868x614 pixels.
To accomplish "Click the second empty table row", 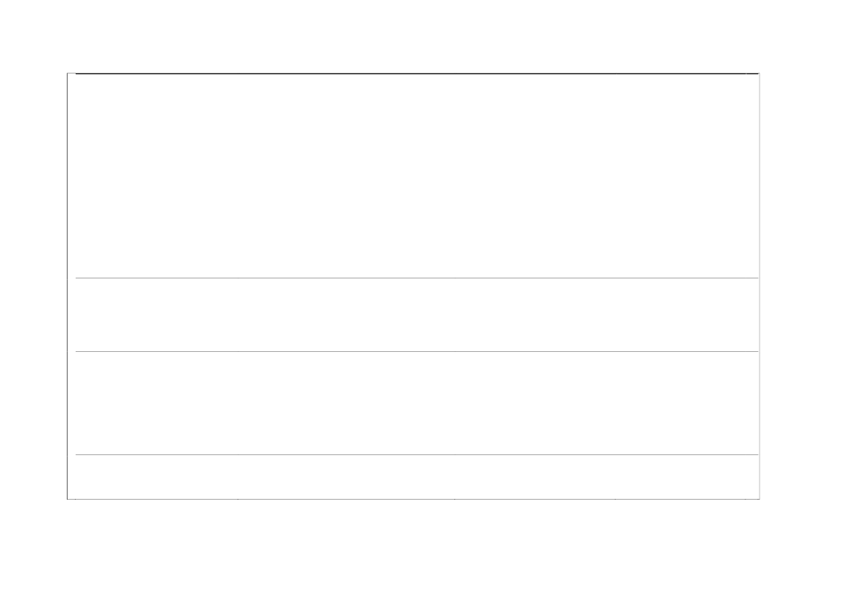I will [416, 315].
